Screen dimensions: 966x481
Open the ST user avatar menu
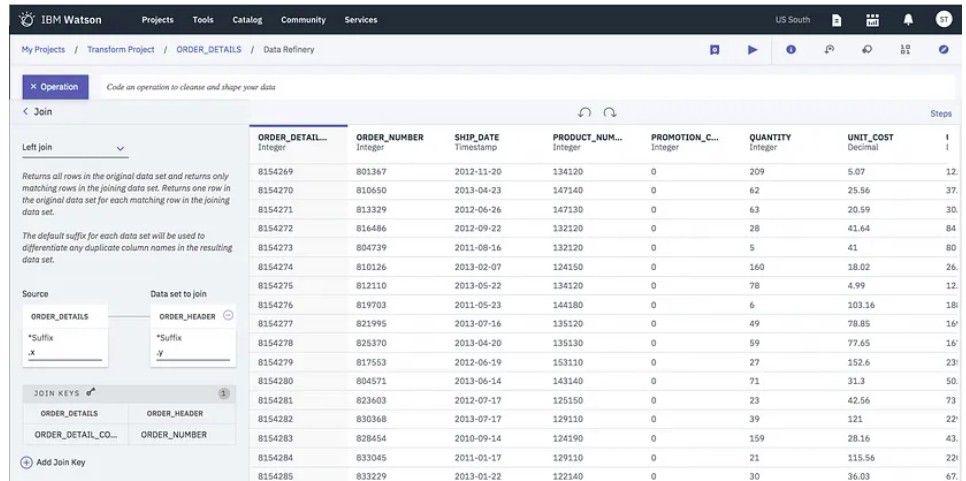(x=943, y=19)
